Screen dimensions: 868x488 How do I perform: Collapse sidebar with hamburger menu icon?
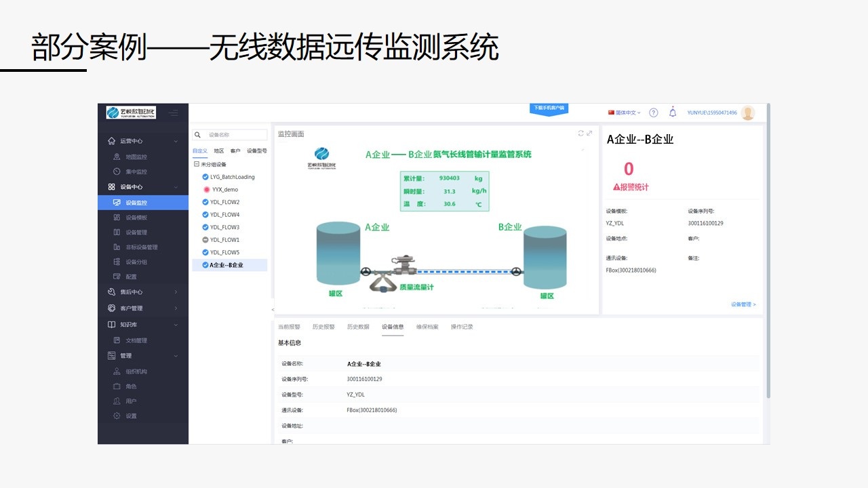coord(174,113)
